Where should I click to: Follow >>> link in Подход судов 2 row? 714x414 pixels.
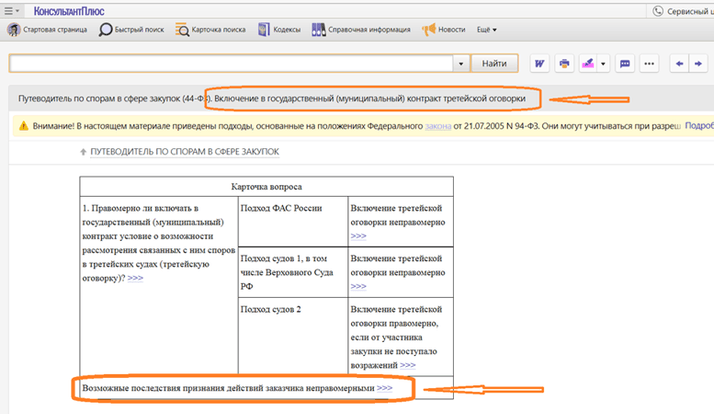tap(408, 365)
